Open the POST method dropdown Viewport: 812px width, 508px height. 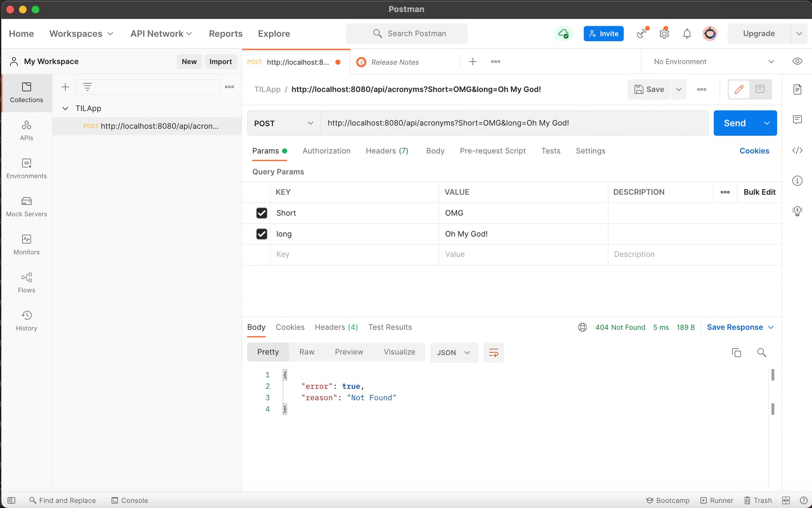point(283,123)
